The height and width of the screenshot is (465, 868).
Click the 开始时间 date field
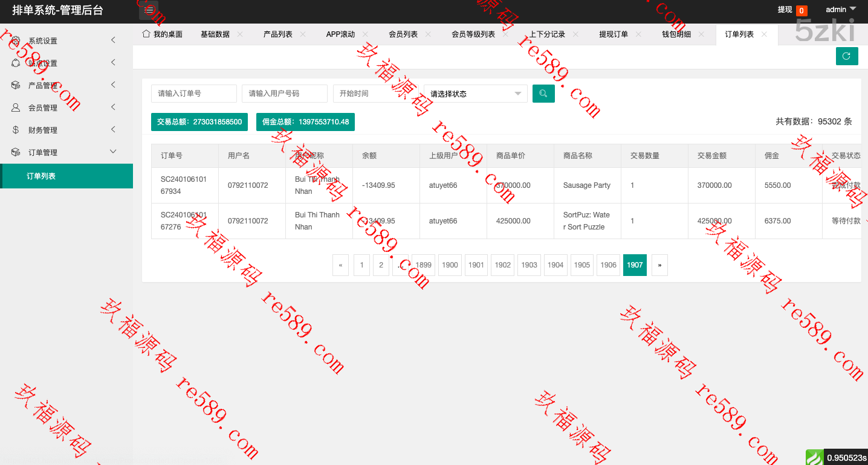point(375,94)
